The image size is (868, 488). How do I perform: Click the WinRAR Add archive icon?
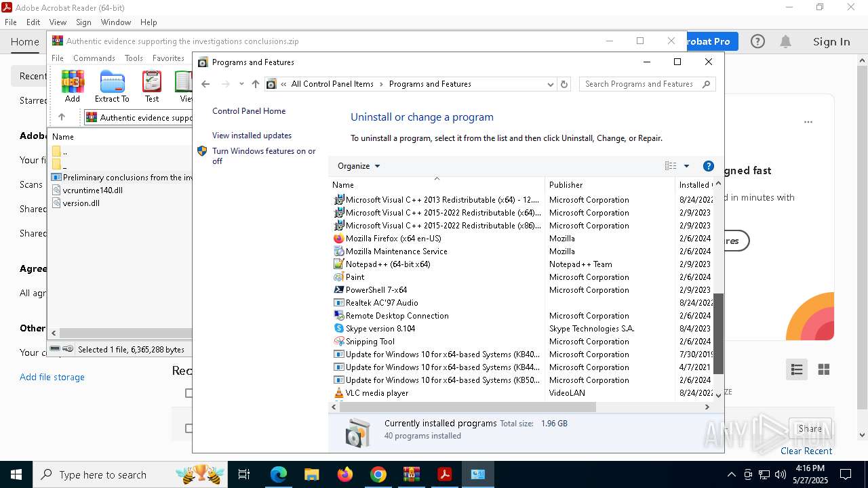pyautogui.click(x=73, y=86)
